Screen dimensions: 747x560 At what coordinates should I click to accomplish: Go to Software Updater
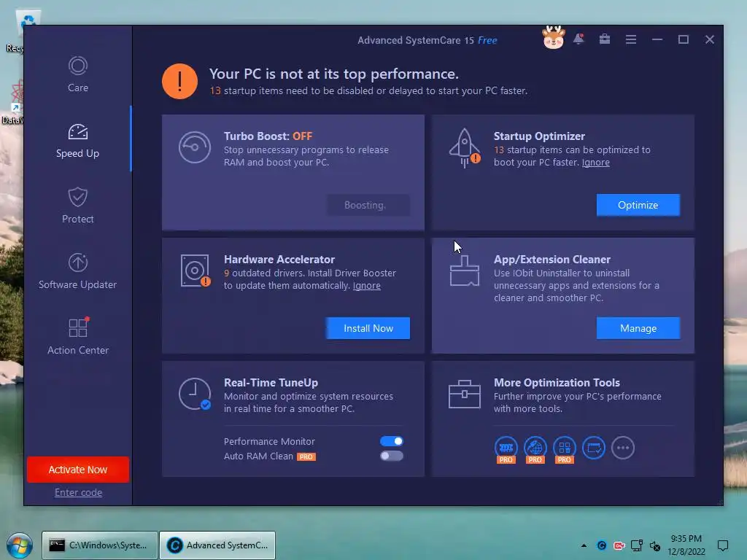point(77,271)
